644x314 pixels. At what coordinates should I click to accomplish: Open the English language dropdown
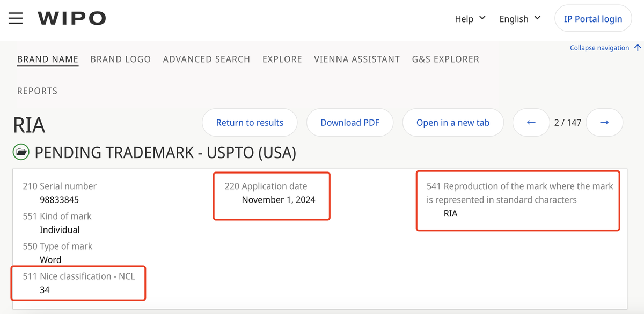tap(519, 19)
